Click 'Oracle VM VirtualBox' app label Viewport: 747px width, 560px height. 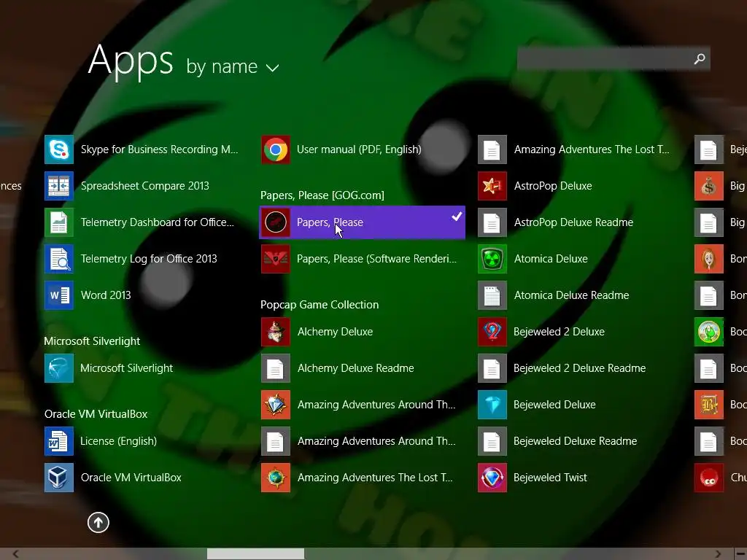pyautogui.click(x=131, y=478)
